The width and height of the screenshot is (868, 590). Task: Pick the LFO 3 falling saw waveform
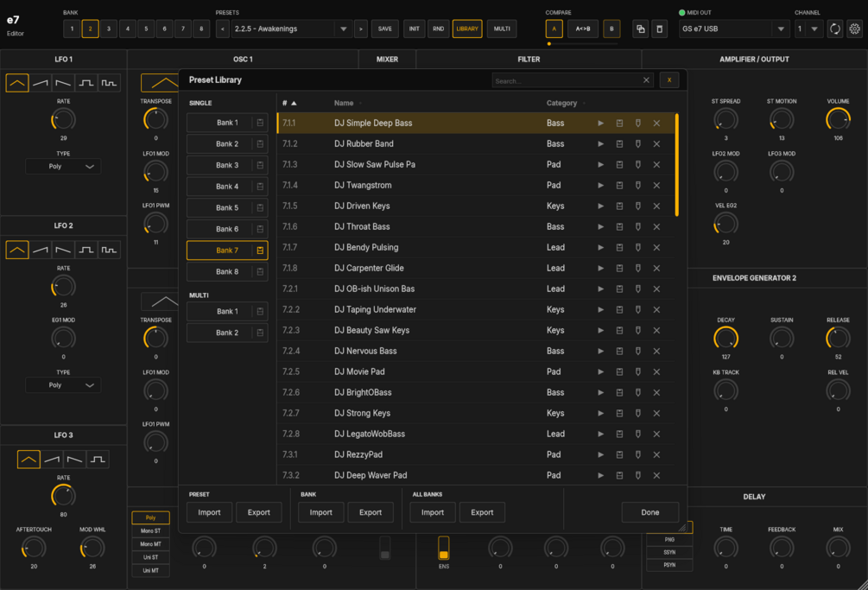click(x=75, y=460)
